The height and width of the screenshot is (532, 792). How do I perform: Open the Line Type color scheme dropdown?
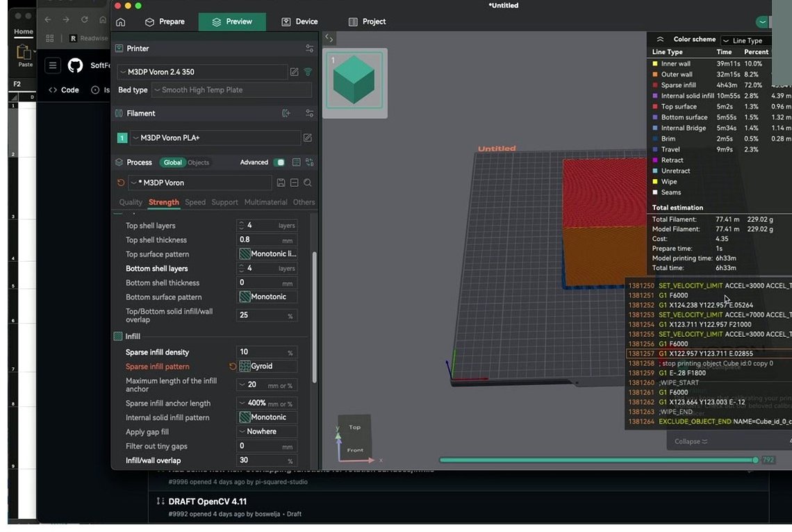(x=745, y=40)
